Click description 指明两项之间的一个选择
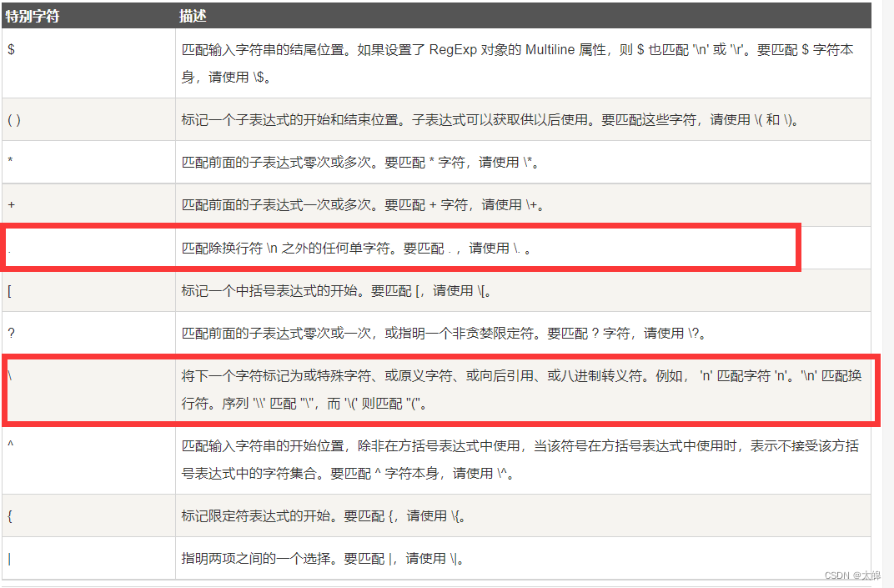Image resolution: width=894 pixels, height=588 pixels. pos(323,558)
